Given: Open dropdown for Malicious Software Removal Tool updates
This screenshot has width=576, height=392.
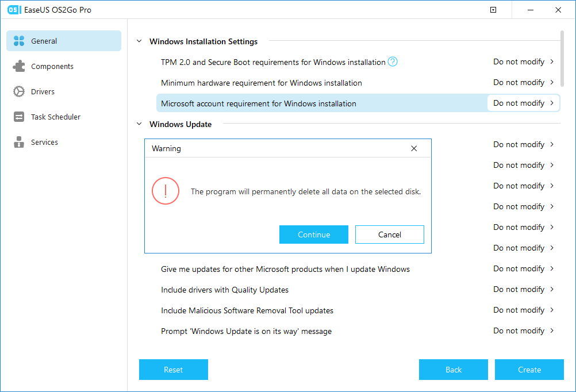Looking at the screenshot, I should 523,310.
